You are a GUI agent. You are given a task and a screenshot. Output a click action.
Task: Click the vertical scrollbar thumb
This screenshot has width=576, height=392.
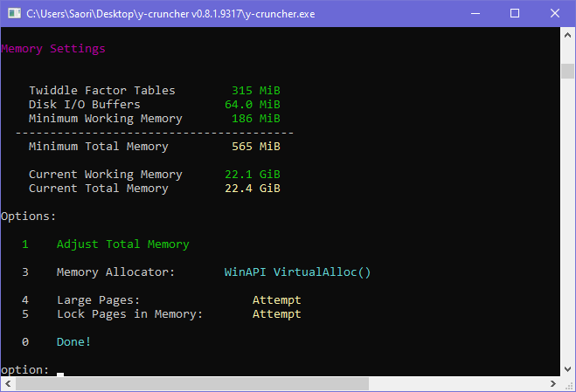tap(567, 71)
